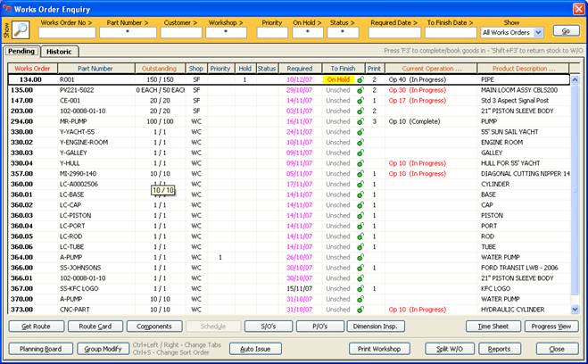Viewport: 588px width, 364px height.
Task: Click green schedule icon in row 367.00
Action: [360, 289]
